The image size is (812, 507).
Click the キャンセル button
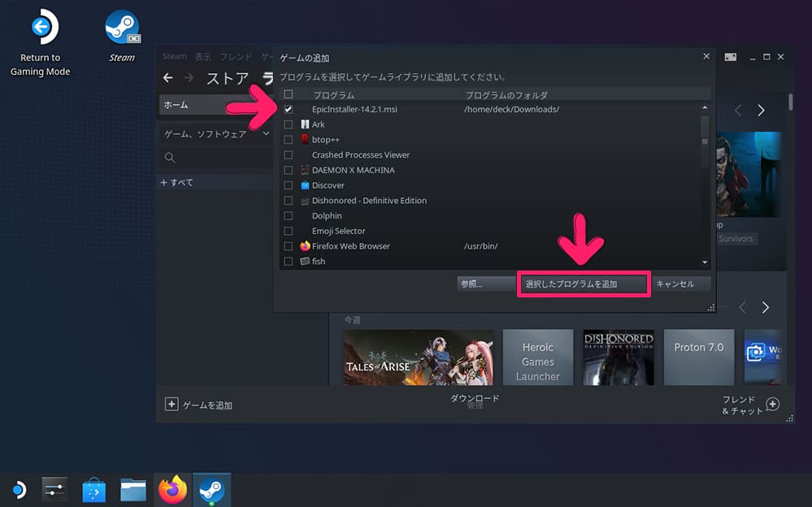pos(680,284)
